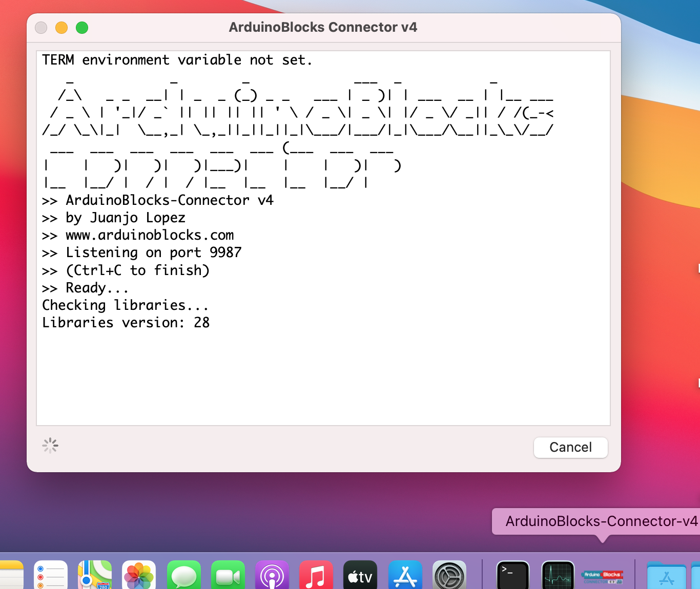The width and height of the screenshot is (700, 589).
Task: Click 'Libraries version: 28' line
Action: tap(126, 323)
